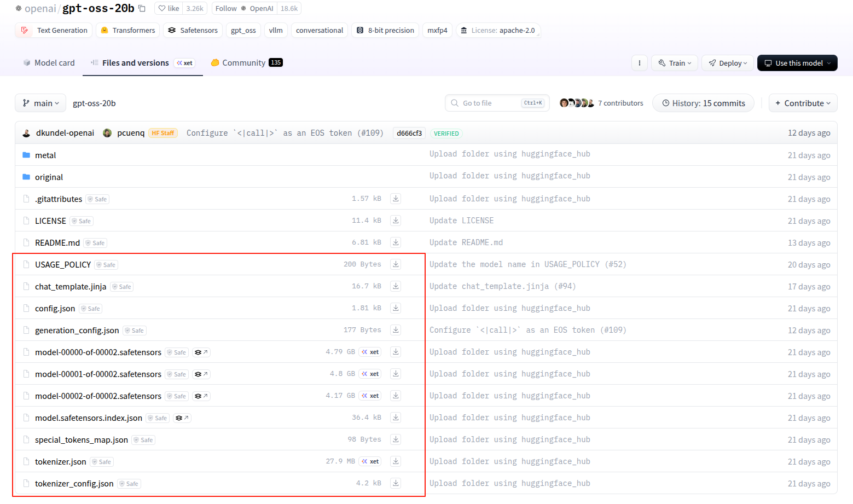Image resolution: width=853 pixels, height=504 pixels.
Task: Download tokenizer.json file
Action: point(396,461)
